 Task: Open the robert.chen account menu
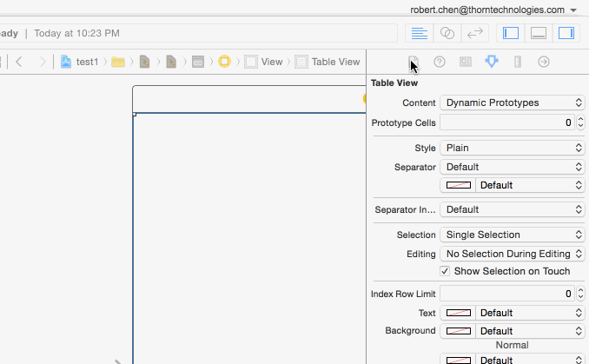coord(493,10)
